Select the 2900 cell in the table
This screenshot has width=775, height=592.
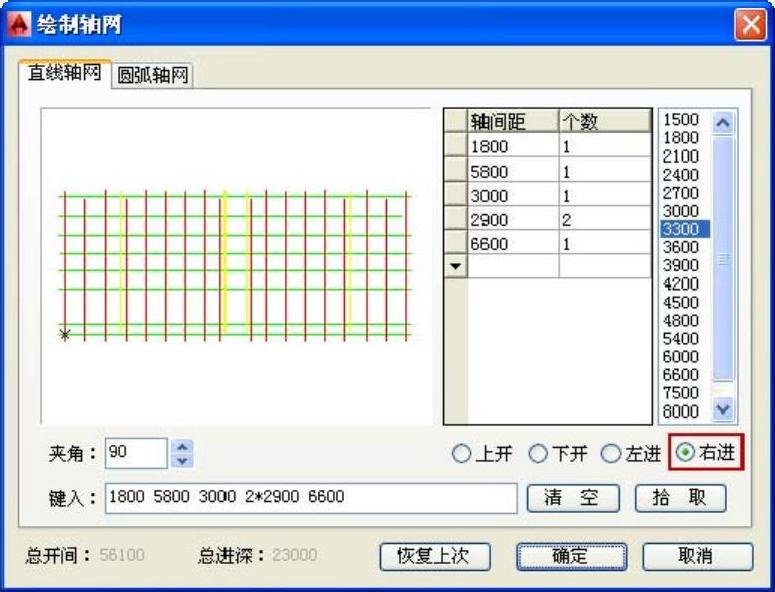(513, 219)
